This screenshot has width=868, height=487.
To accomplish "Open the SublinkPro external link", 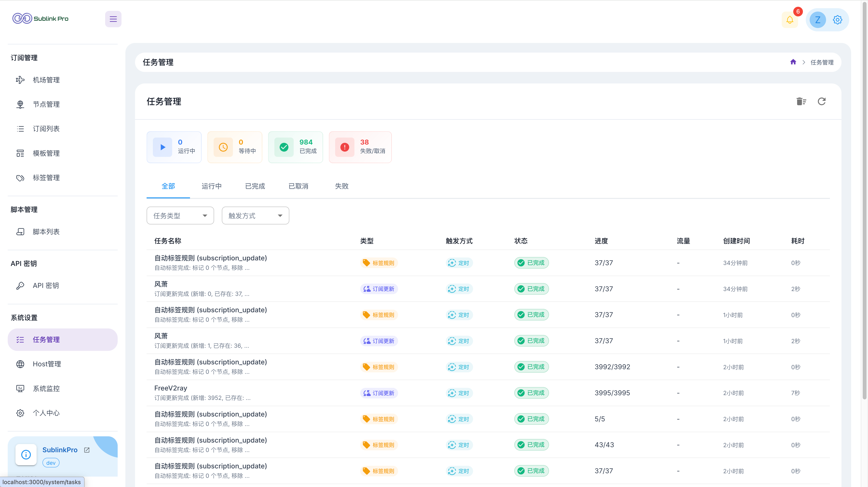I will (x=87, y=450).
